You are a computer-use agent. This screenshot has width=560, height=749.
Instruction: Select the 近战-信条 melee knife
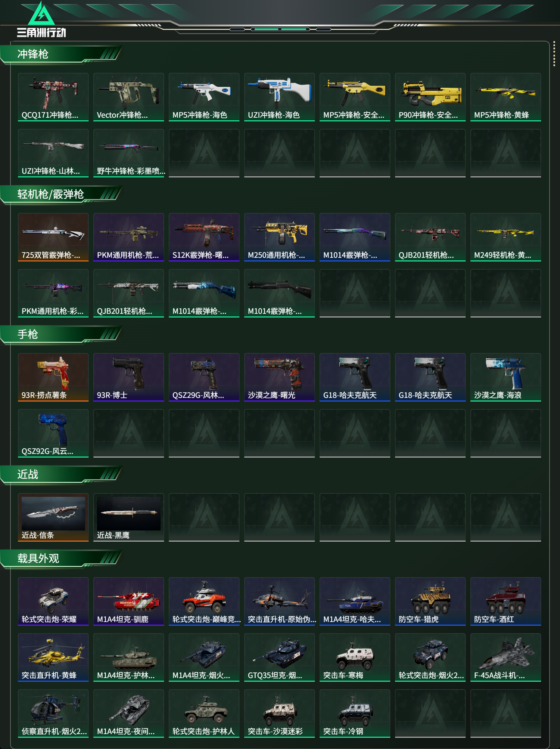pos(53,517)
